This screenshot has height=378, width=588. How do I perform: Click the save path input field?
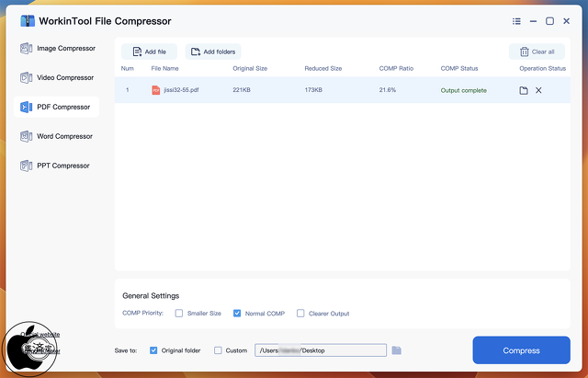[321, 350]
